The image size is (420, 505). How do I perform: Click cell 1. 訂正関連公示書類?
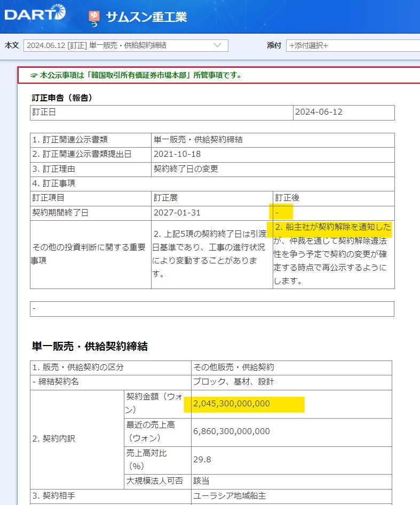[x=91, y=140]
